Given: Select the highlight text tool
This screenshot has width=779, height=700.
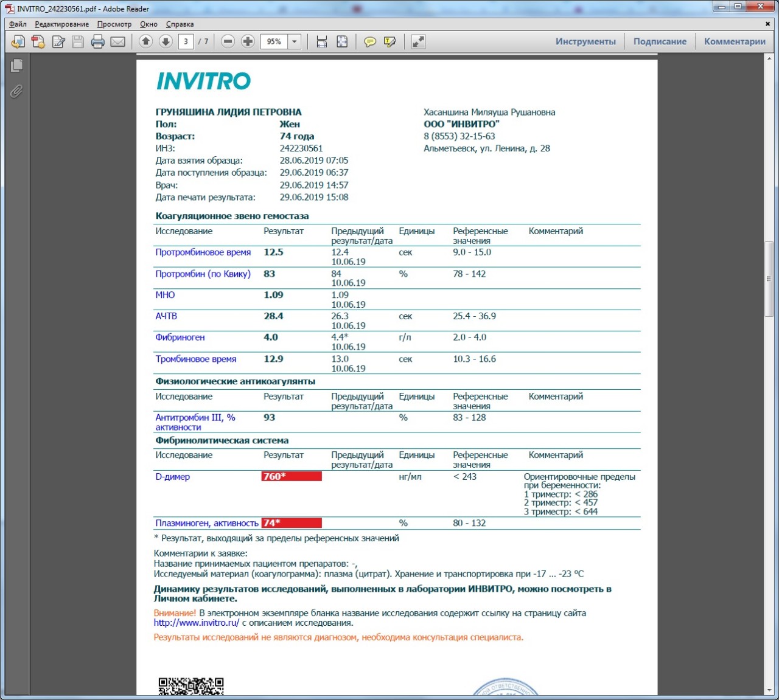Looking at the screenshot, I should click(x=389, y=41).
